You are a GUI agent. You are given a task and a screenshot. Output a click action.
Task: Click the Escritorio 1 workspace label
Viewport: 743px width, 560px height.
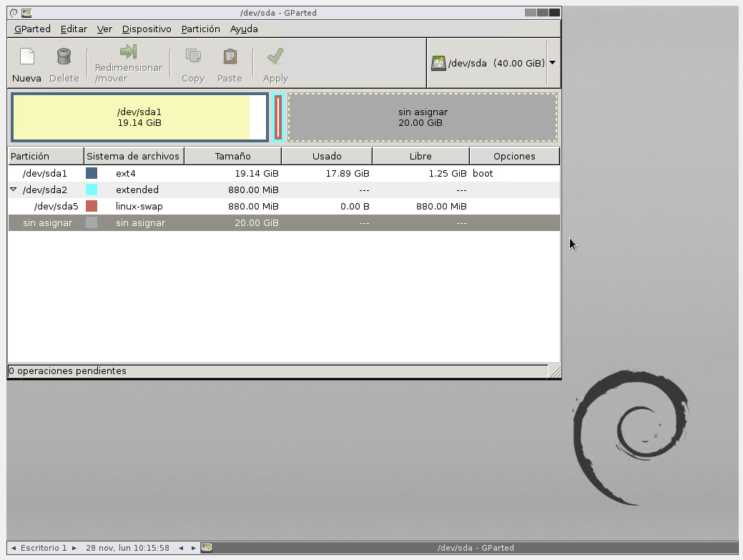(x=44, y=548)
